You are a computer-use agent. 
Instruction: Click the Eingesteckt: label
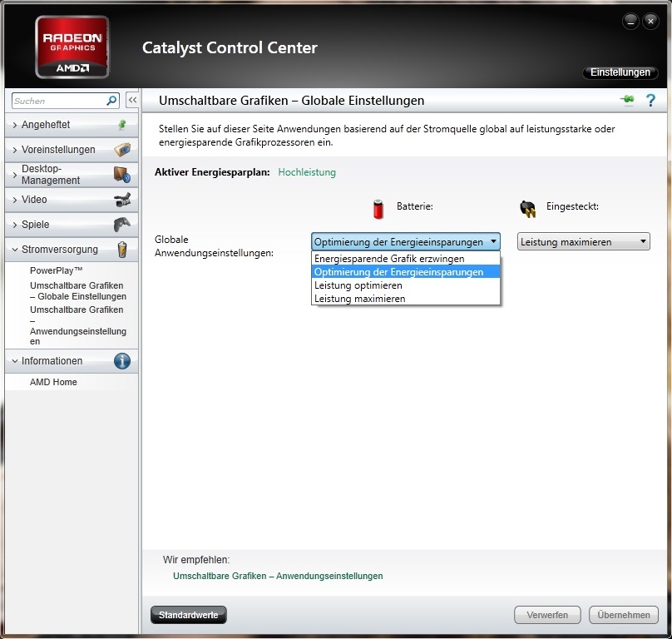coord(572,206)
